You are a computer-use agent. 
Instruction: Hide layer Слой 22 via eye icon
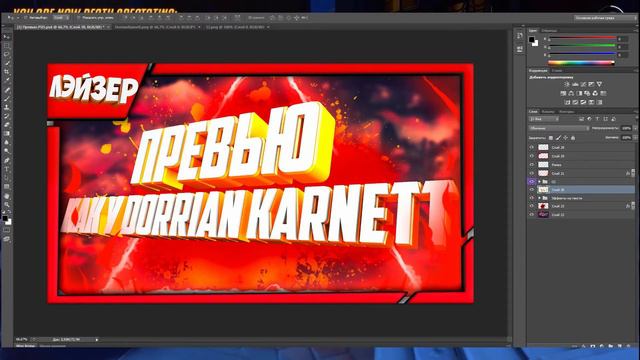coord(531,214)
